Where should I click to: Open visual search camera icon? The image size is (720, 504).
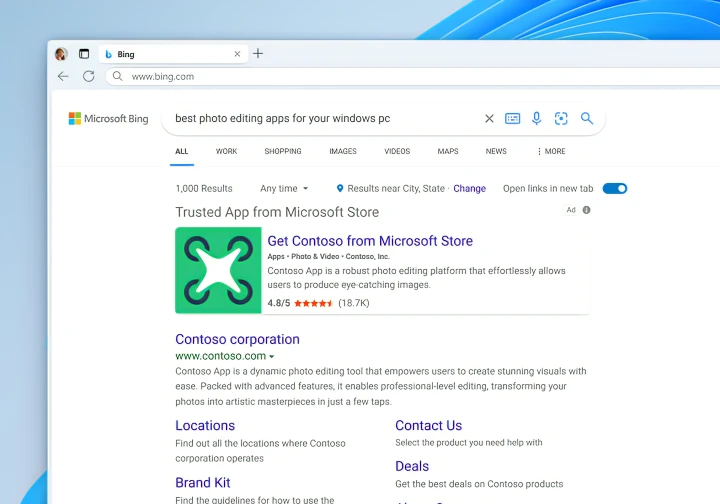point(561,118)
